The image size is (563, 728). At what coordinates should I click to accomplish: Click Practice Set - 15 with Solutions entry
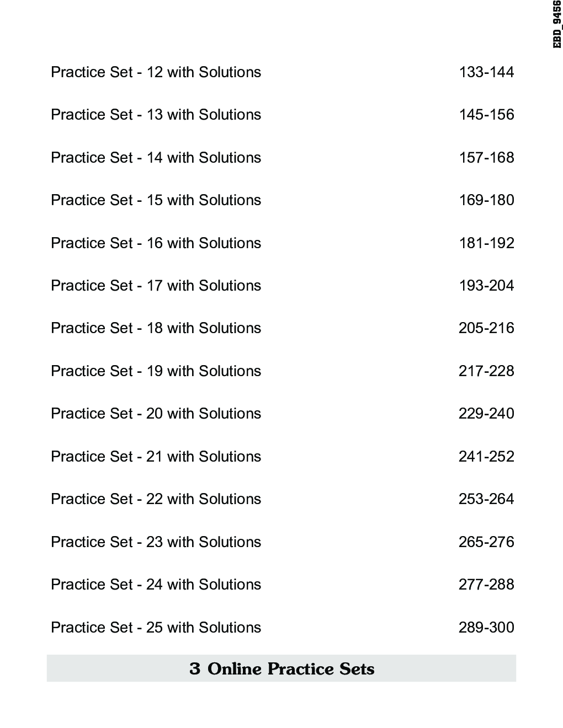pos(156,200)
